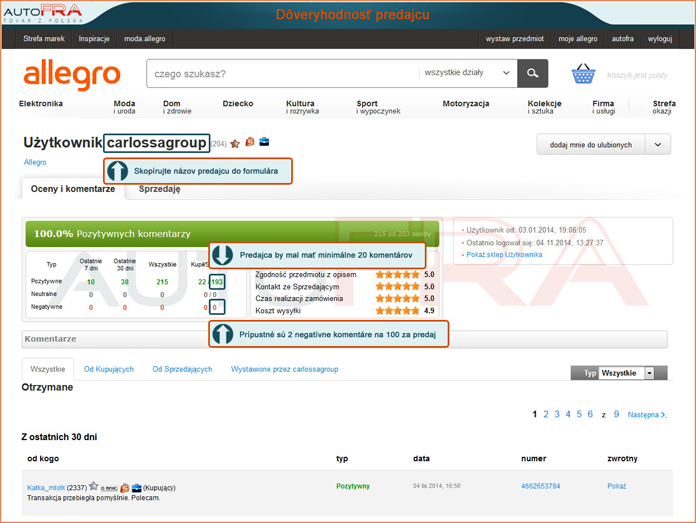Click the star rating icon beside carlossagroup

[x=235, y=143]
